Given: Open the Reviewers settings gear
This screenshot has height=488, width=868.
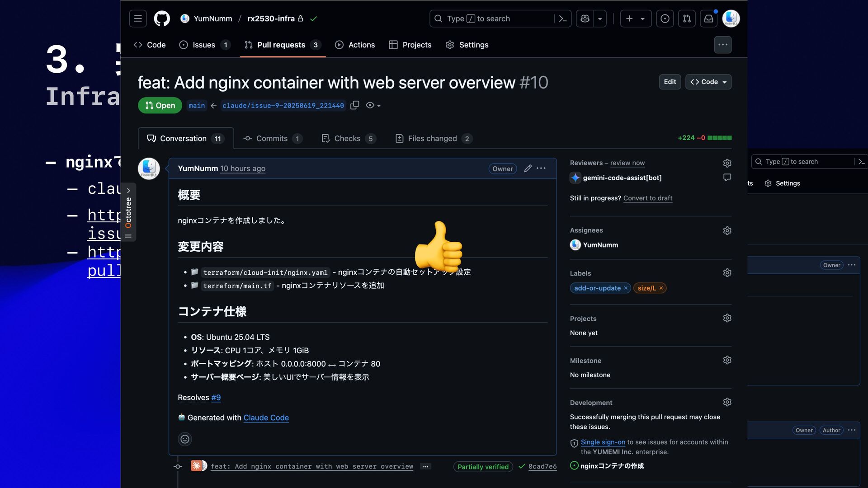Looking at the screenshot, I should tap(727, 163).
